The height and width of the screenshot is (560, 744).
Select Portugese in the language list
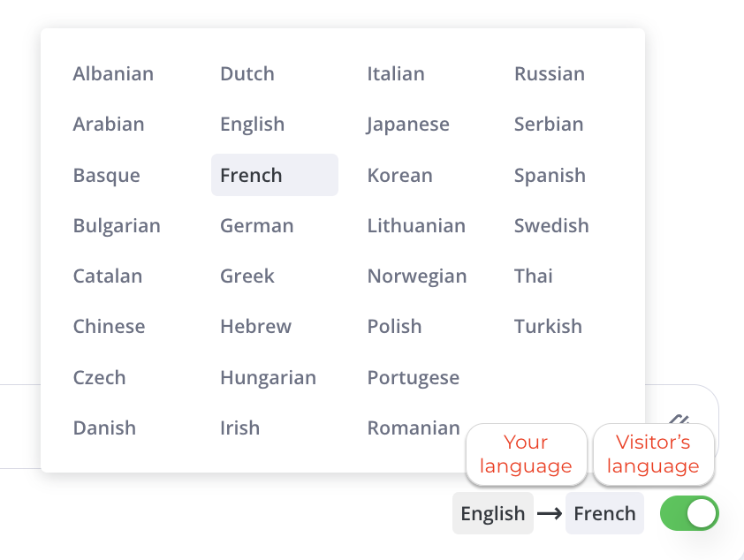point(413,378)
